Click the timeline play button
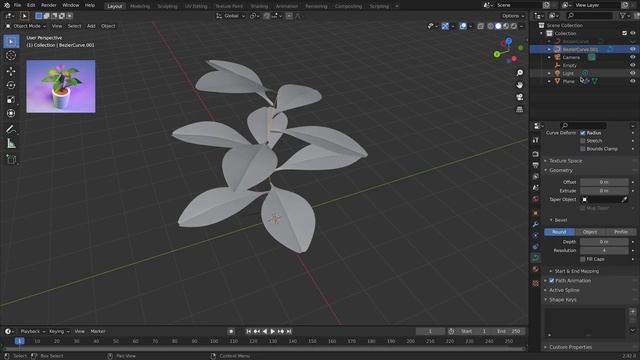Viewport: 640px width, 360px height. (x=273, y=331)
